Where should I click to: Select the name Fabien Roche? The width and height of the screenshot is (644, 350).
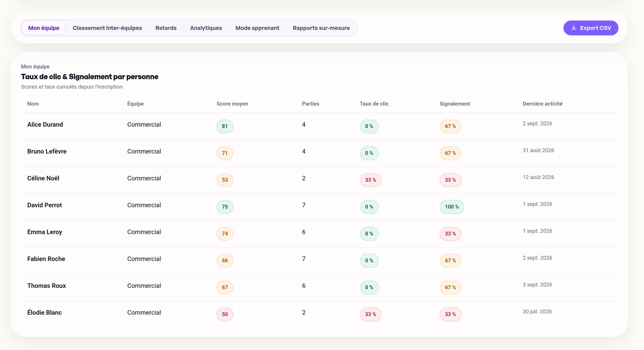coord(46,259)
